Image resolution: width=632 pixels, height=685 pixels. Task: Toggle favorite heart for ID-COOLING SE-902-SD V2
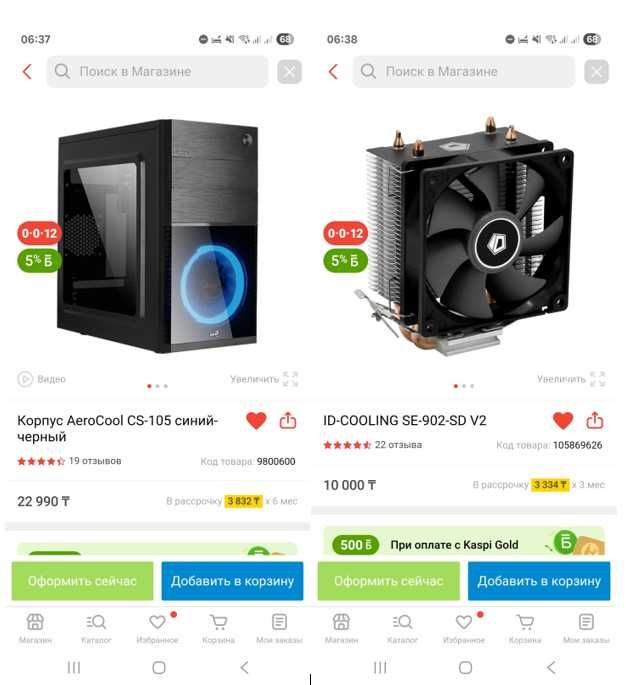click(563, 421)
